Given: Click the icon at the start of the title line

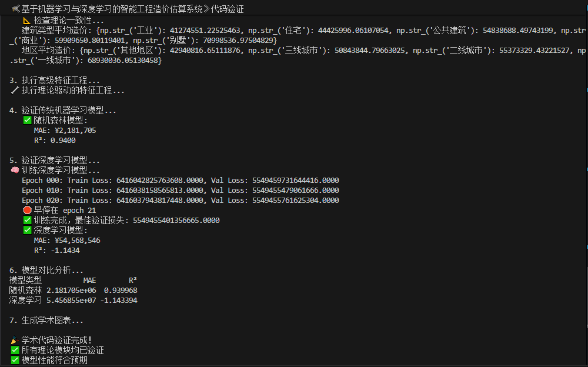Looking at the screenshot, I should (x=15, y=9).
